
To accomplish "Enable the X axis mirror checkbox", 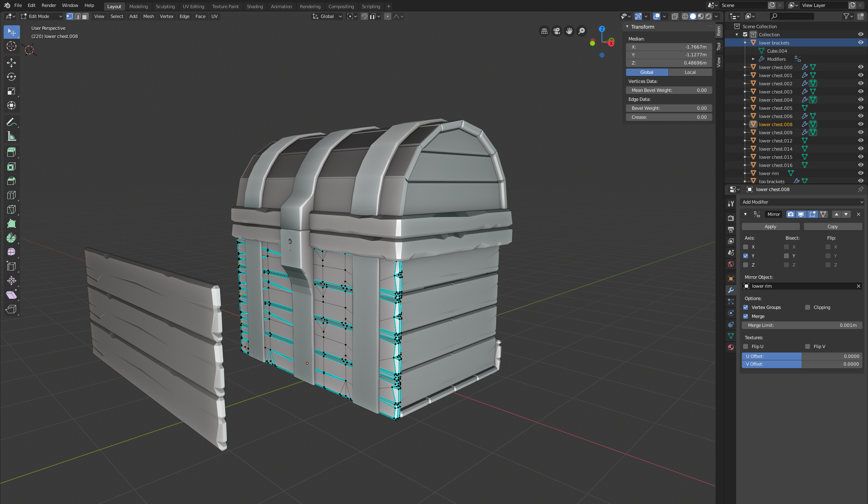I will pos(746,247).
